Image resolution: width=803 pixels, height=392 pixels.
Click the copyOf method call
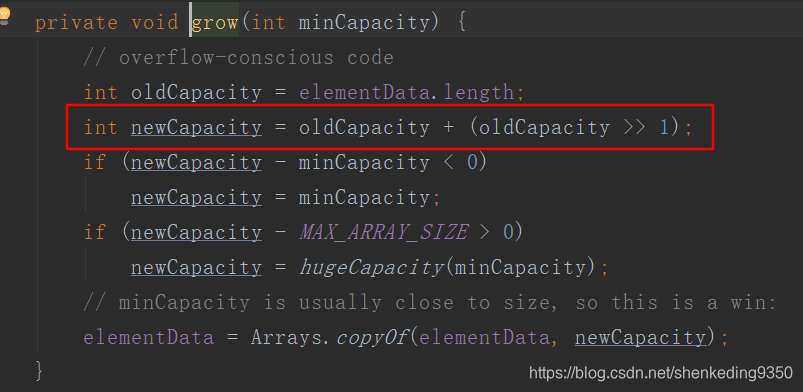tap(372, 337)
